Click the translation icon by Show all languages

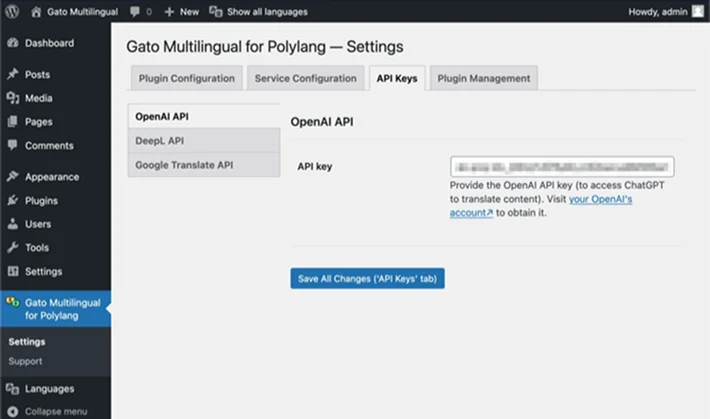tap(216, 11)
